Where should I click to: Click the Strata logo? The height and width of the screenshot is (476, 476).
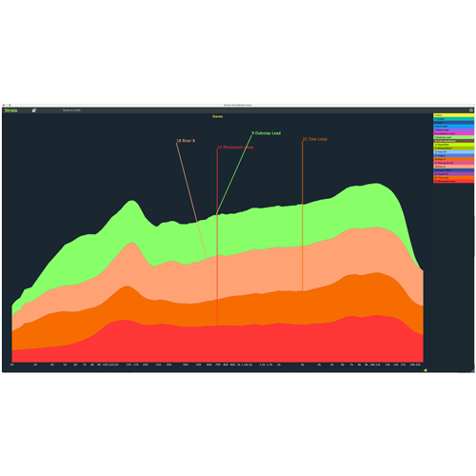coord(10,110)
